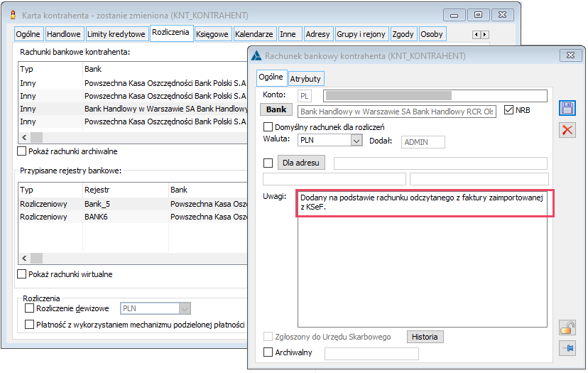Click the Dla adresu button

click(301, 163)
